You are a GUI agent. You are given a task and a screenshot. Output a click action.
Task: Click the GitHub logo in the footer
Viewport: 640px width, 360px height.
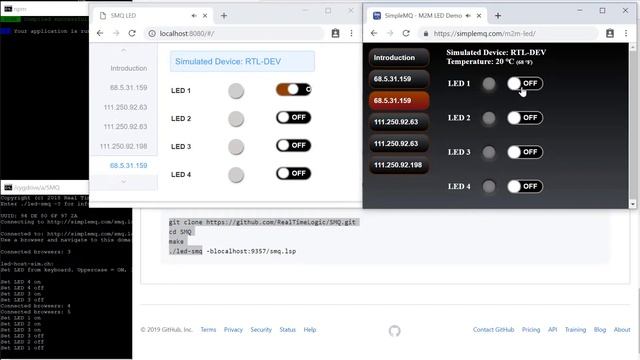coord(394,331)
